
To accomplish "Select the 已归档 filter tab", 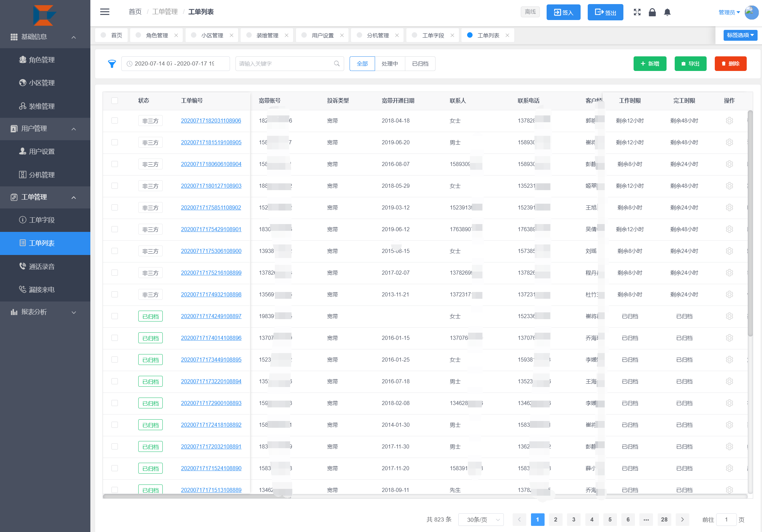I will click(x=420, y=64).
